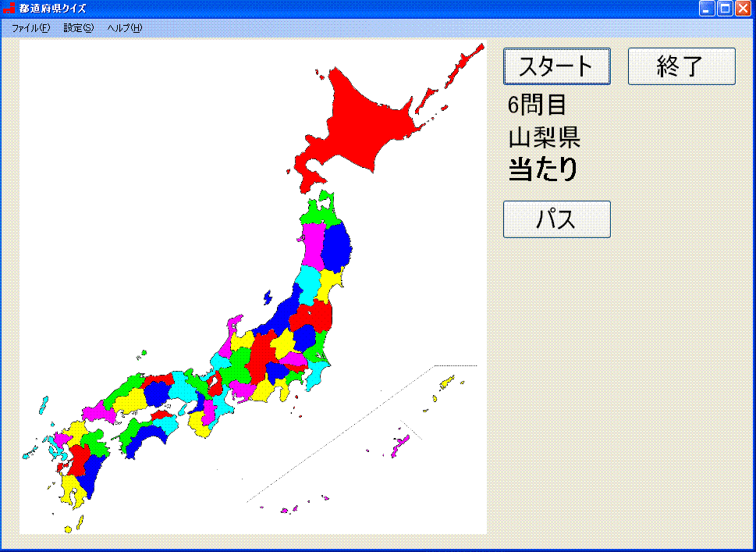Click red Kagawa prefecture on Shikoku
The image size is (756, 552).
click(161, 415)
